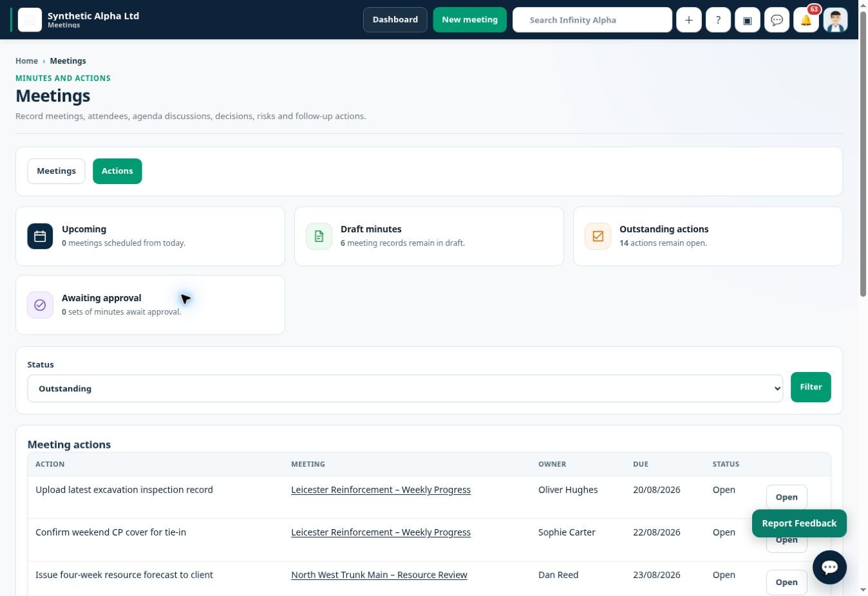Click the Upcoming calendar icon

40,236
